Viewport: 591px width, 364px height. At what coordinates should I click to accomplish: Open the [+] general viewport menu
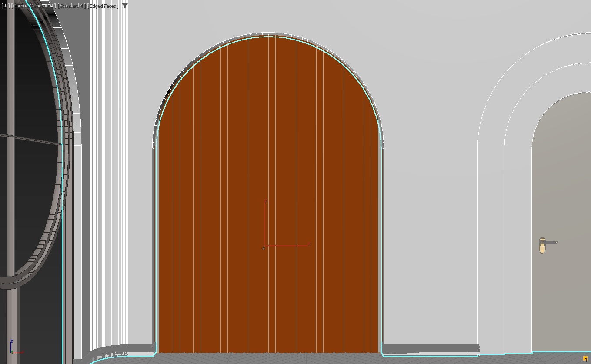[5, 6]
